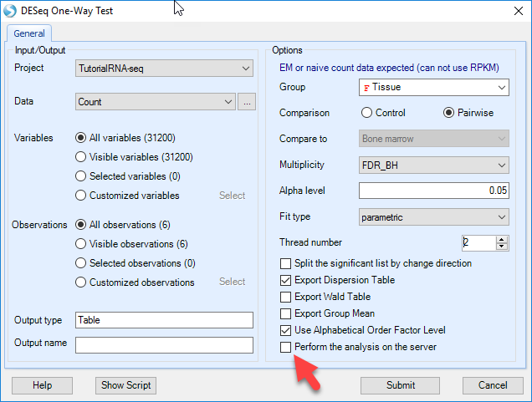Select the Control comparison radio button
Screen dimensions: 532x402
coord(366,113)
